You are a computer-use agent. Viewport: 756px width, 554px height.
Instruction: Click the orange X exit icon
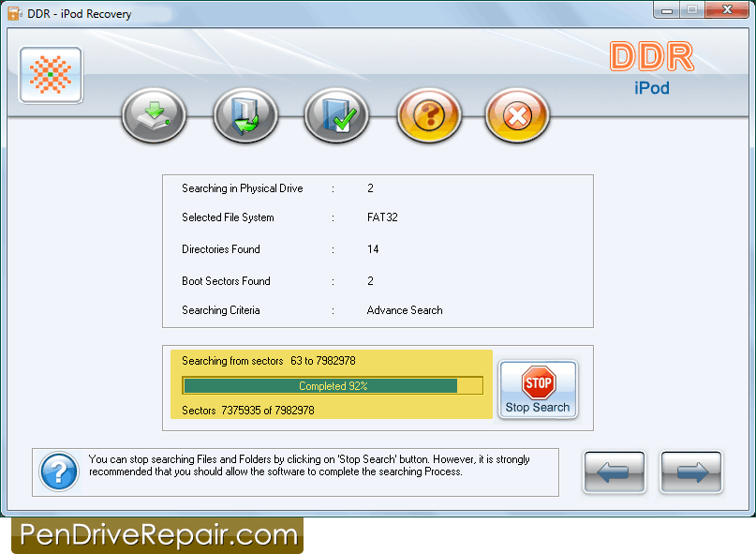click(517, 115)
